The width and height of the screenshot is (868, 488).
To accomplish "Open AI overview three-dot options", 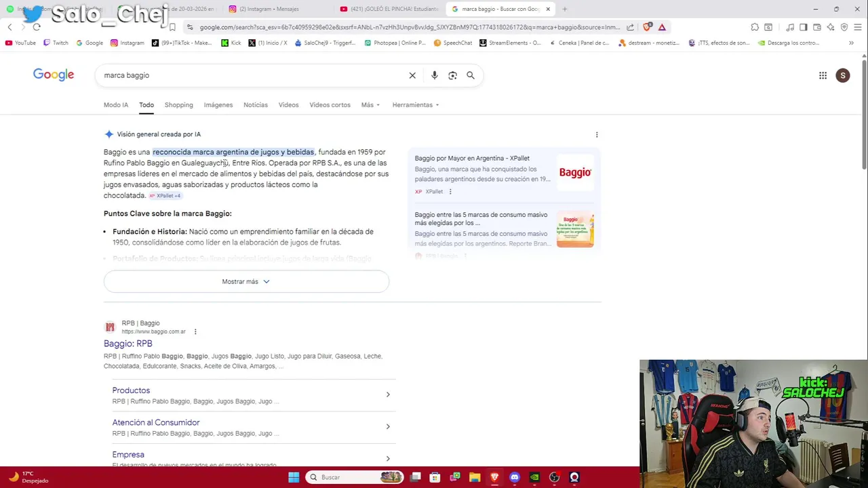I will (x=597, y=135).
